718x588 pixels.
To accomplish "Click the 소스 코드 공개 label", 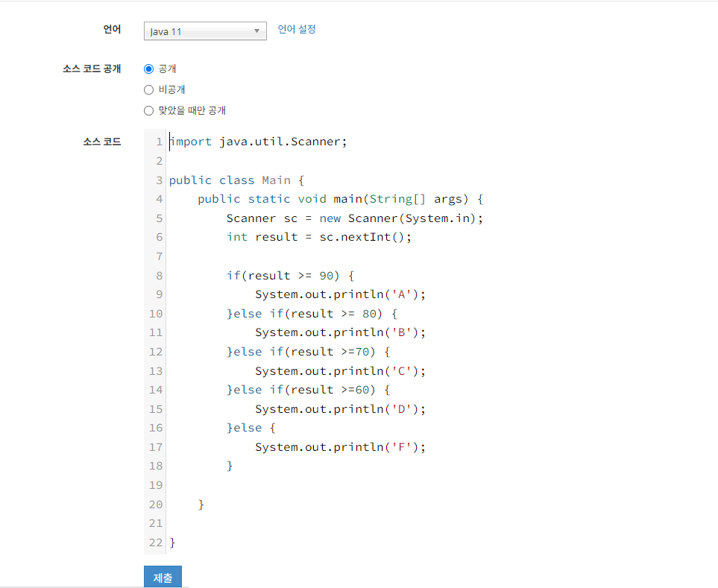I will click(92, 69).
